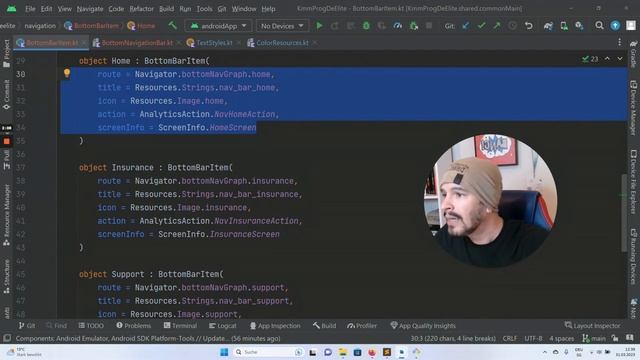Close the ColorResources.kt tab
This screenshot has height=360, width=640.
tap(315, 42)
